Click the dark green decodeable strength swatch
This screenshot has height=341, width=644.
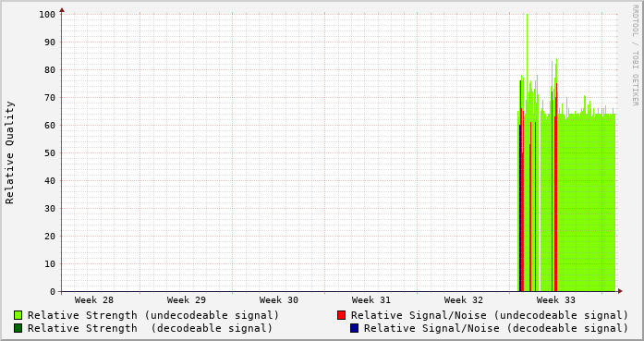coord(18,328)
